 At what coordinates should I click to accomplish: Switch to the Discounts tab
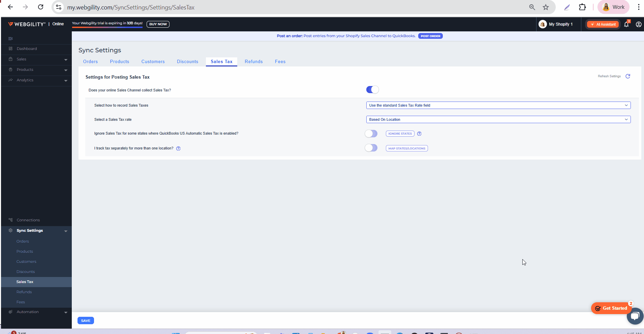pyautogui.click(x=187, y=61)
